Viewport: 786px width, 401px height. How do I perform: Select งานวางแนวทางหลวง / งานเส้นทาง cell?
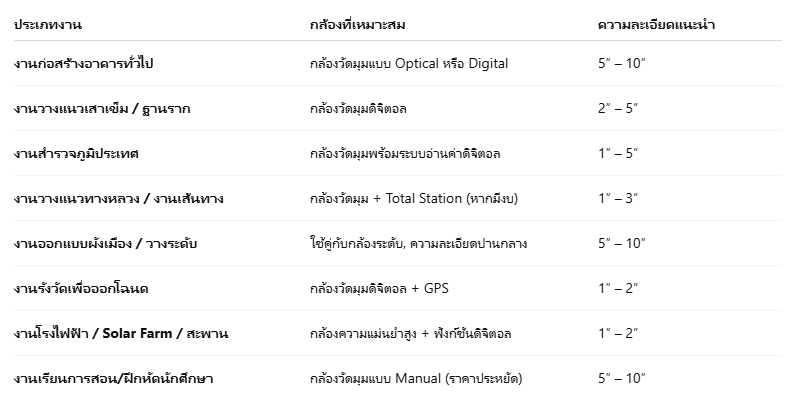tap(119, 198)
